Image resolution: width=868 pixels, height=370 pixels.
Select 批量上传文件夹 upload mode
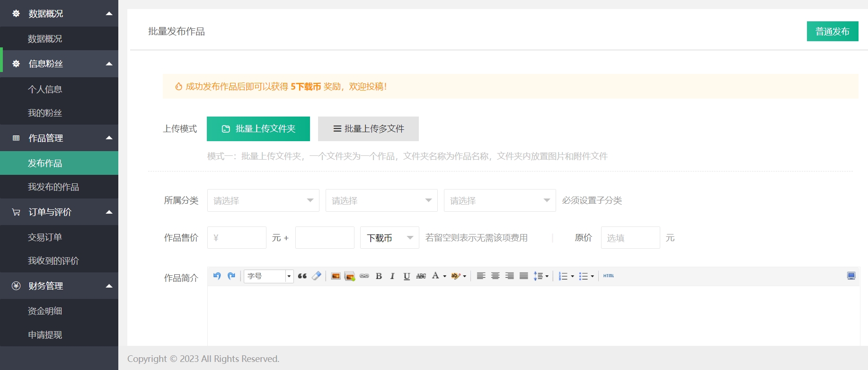(x=258, y=129)
